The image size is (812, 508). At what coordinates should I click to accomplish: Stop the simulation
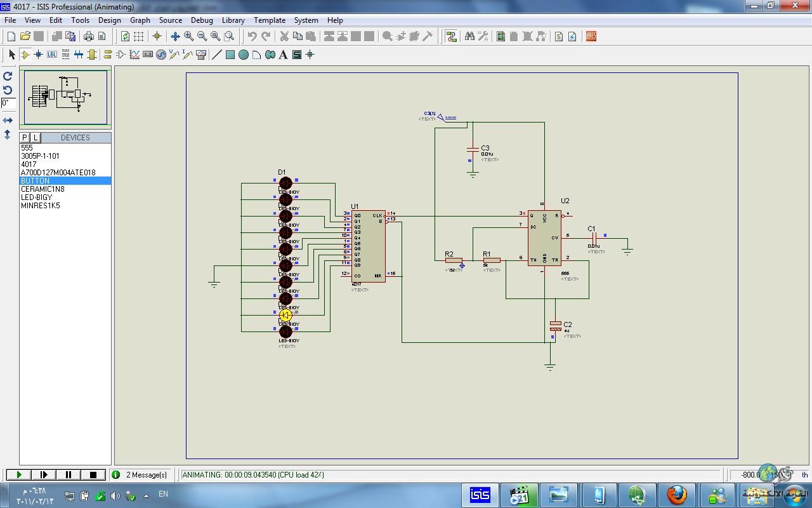(x=93, y=474)
